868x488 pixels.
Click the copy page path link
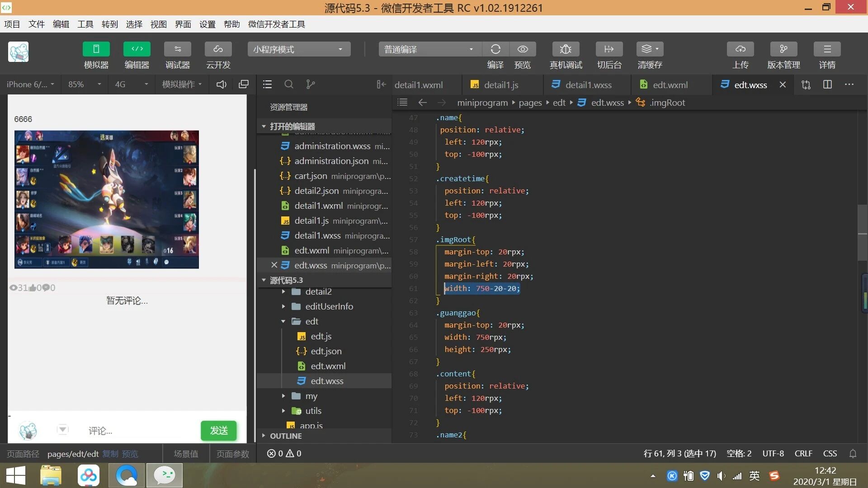(110, 454)
